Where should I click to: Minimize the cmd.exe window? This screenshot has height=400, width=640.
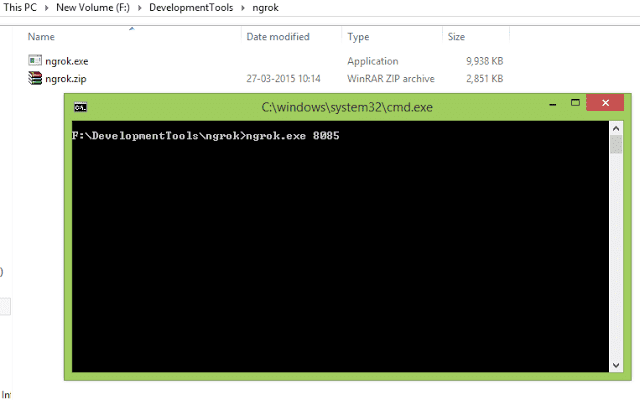(553, 104)
